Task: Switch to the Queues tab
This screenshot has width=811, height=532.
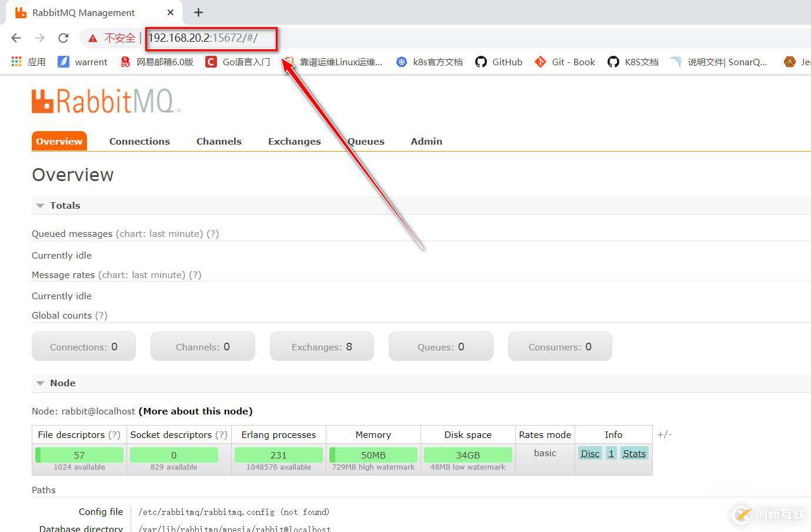Action: (x=366, y=141)
